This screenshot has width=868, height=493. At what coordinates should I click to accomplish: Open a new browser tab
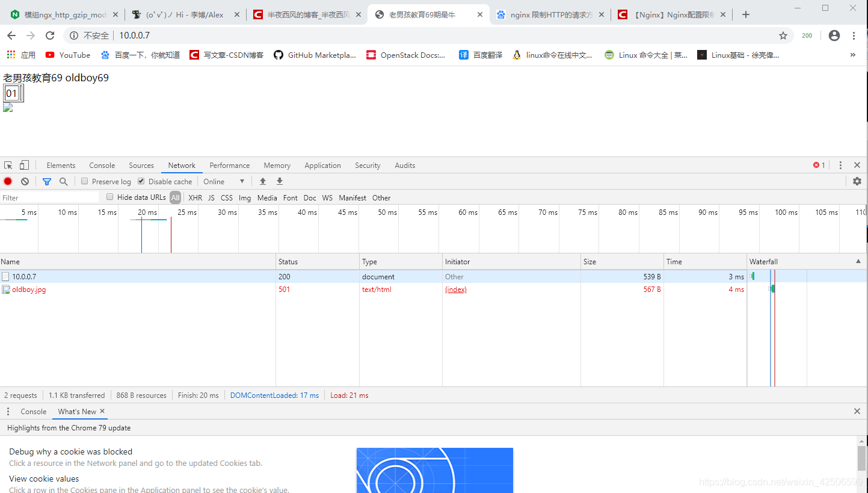pyautogui.click(x=745, y=14)
